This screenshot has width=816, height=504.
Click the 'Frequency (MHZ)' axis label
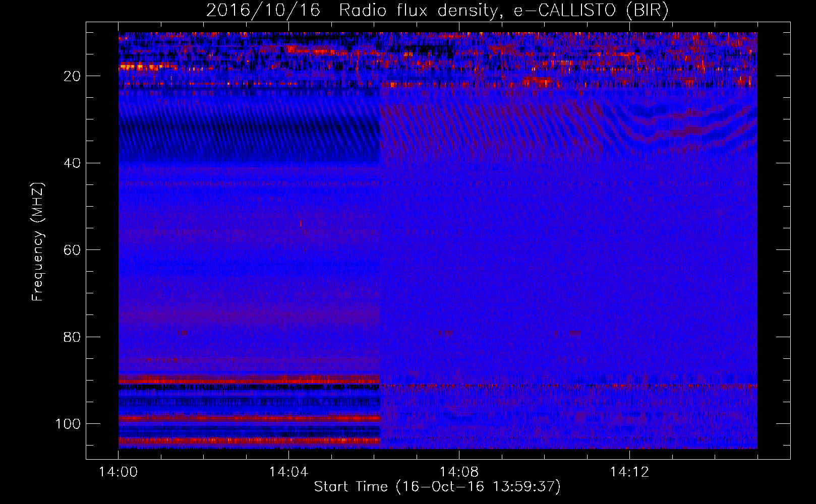tap(38, 242)
